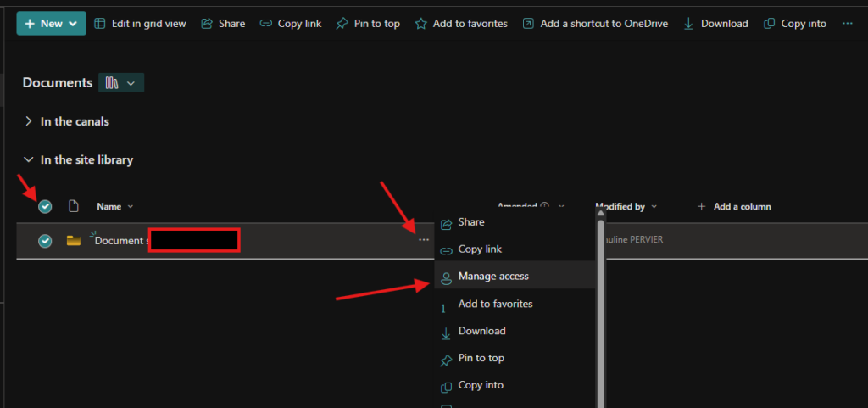This screenshot has height=408, width=868.
Task: Click the Edit in grid view icon
Action: (100, 24)
